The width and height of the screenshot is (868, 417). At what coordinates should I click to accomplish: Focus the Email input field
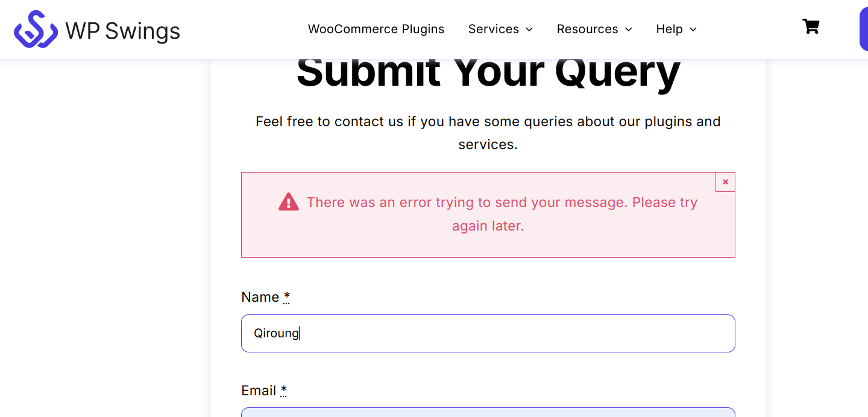(x=488, y=412)
